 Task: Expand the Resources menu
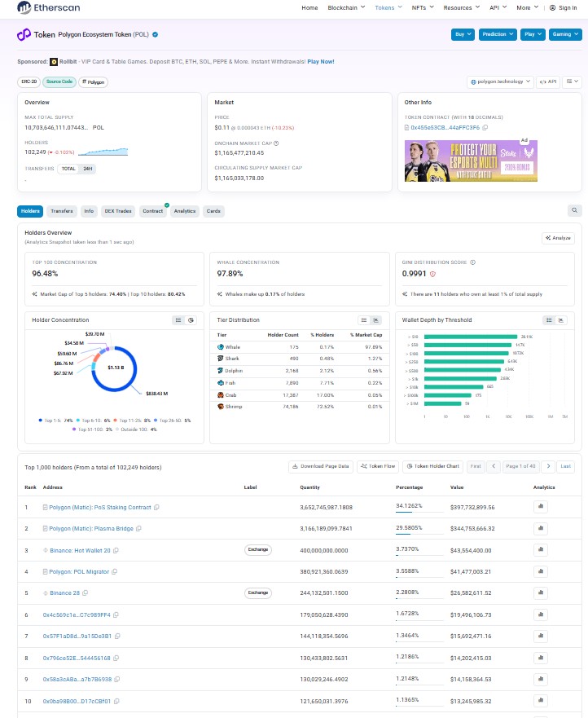coord(461,8)
